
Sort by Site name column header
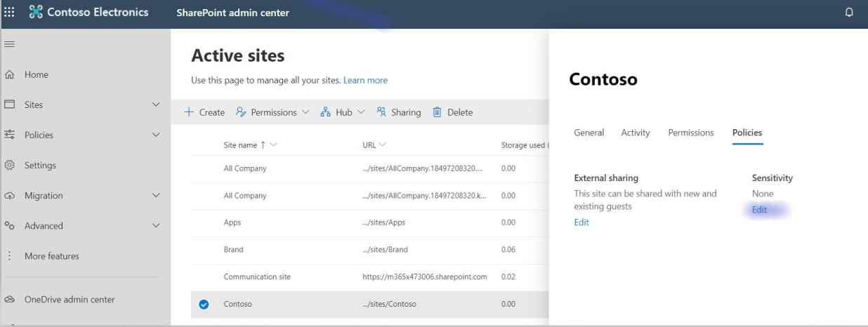click(241, 145)
